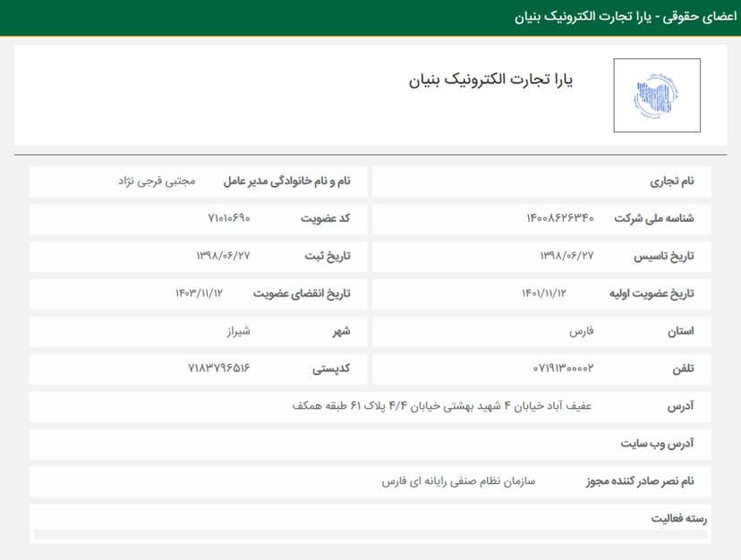The image size is (741, 560).
Task: Click the 'تلفن' label
Action: [x=684, y=369]
